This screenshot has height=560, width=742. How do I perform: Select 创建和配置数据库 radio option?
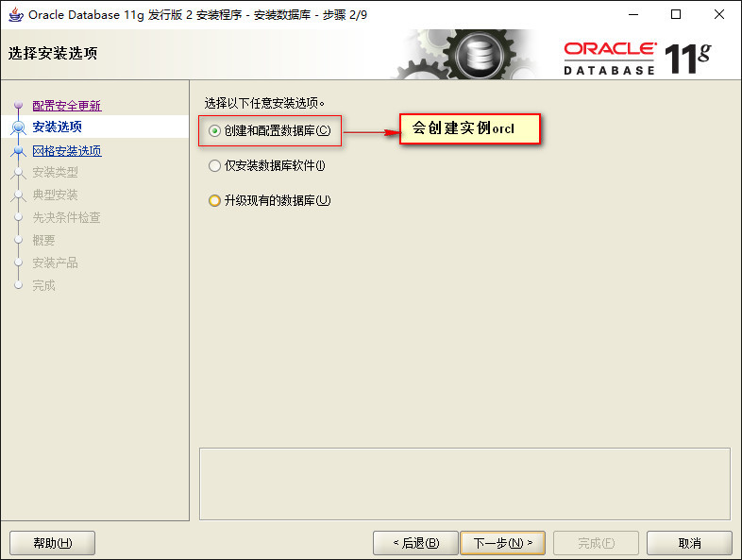pos(214,130)
